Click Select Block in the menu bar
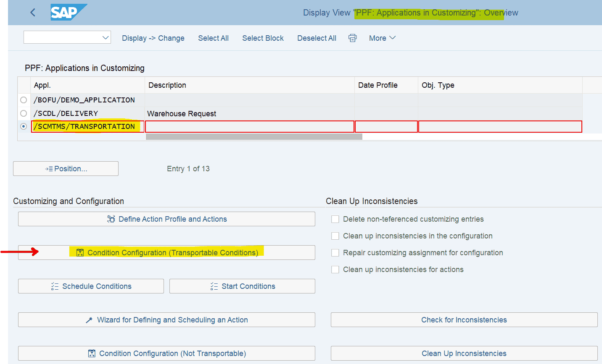602x364 pixels. pos(263,38)
